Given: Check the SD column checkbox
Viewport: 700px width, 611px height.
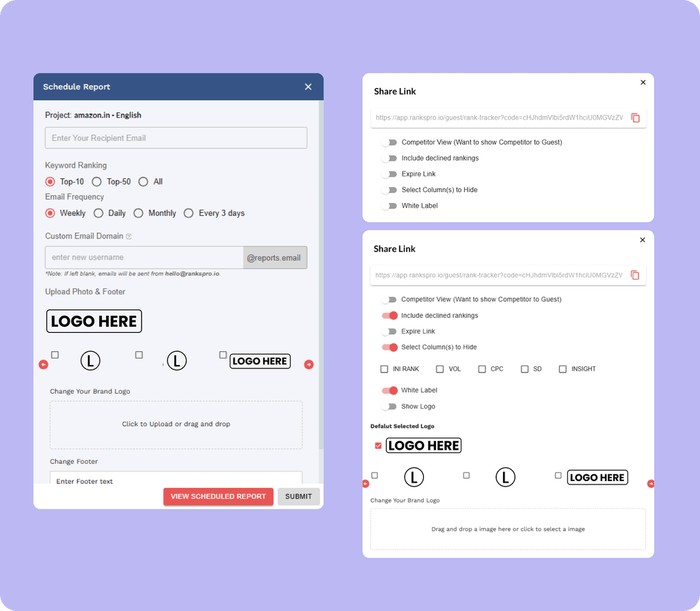Looking at the screenshot, I should click(524, 369).
